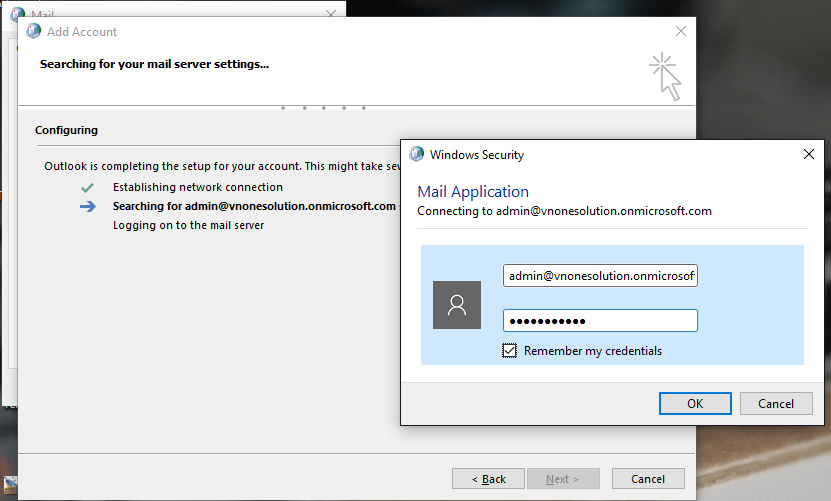This screenshot has width=831, height=501.
Task: Click the searching cursor sparkle icon
Action: pyautogui.click(x=665, y=76)
